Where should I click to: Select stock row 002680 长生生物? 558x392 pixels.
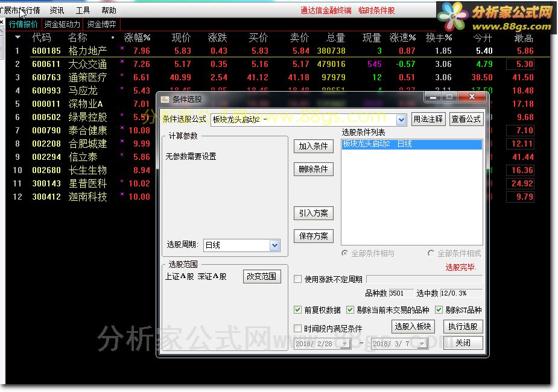82,171
